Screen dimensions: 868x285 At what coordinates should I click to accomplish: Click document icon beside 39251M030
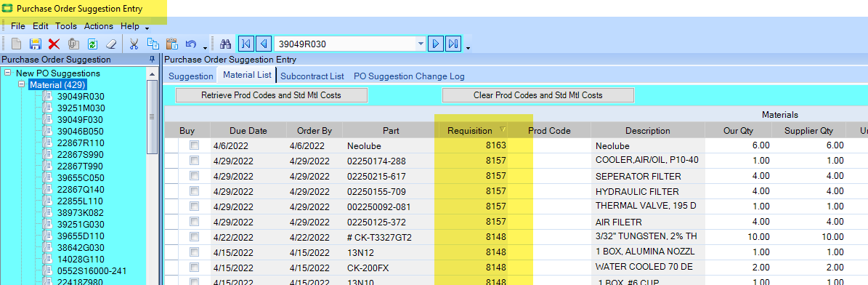point(47,108)
